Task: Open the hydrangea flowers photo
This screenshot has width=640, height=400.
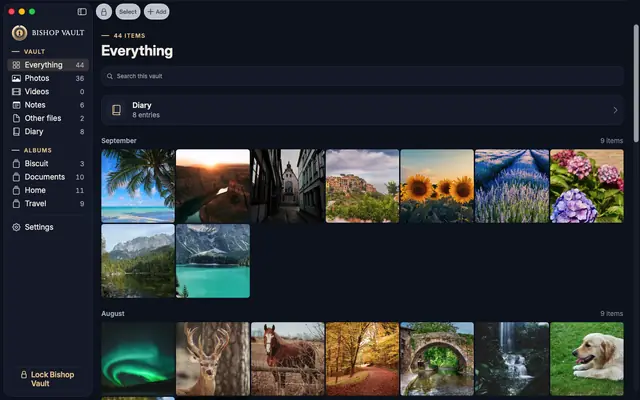Action: click(x=587, y=186)
